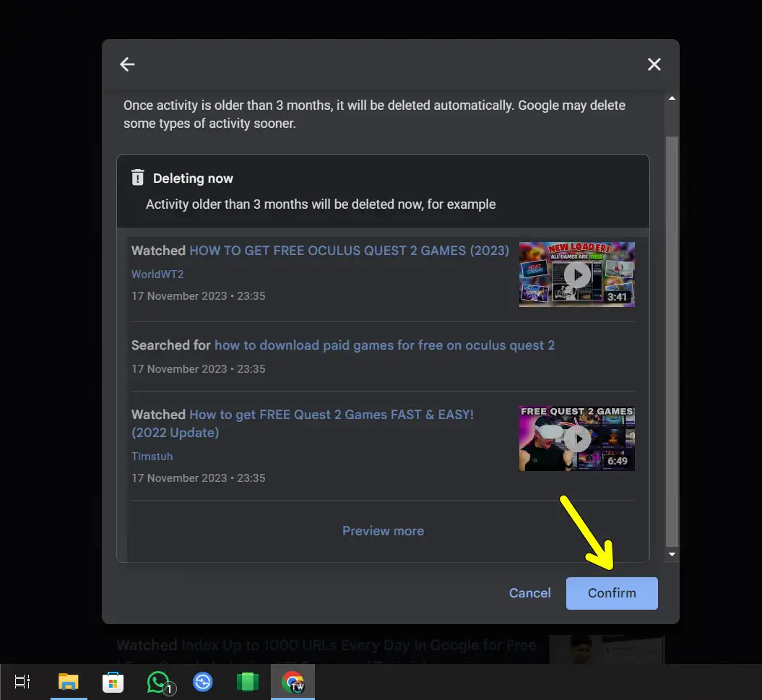Select the Preview more link
762x700 pixels.
[x=383, y=530]
